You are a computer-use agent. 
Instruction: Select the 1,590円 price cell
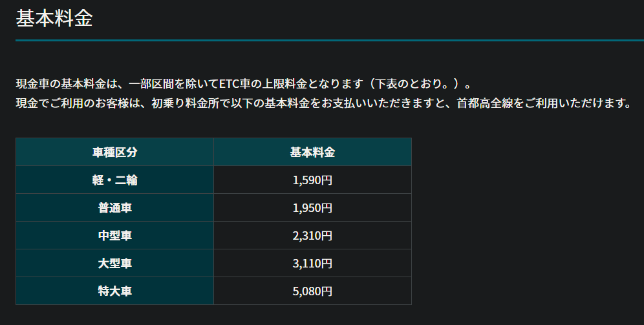pos(312,180)
